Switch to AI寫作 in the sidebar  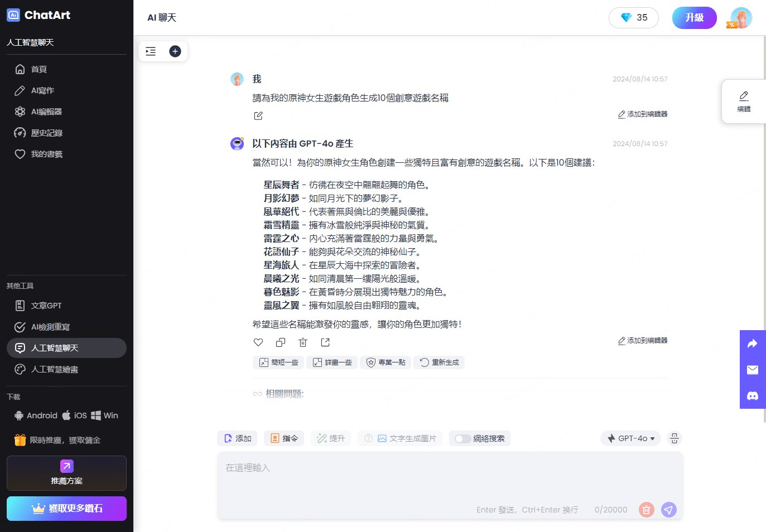(42, 90)
